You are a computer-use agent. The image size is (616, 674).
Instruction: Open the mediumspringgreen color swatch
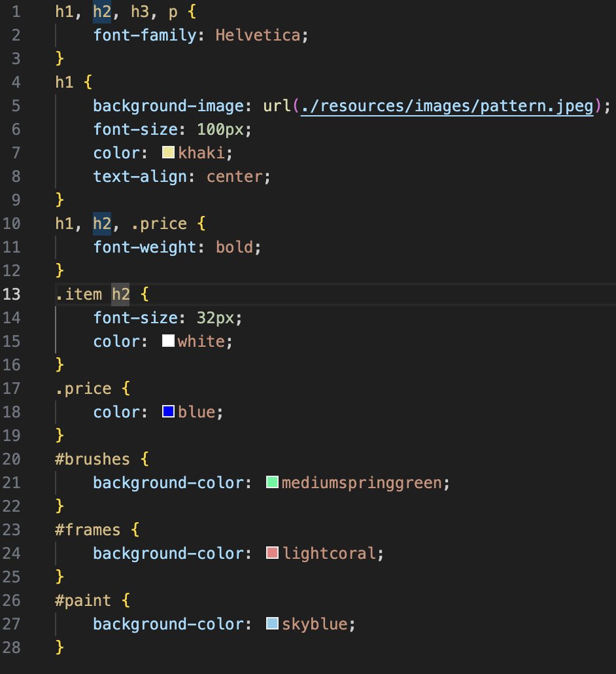click(273, 483)
